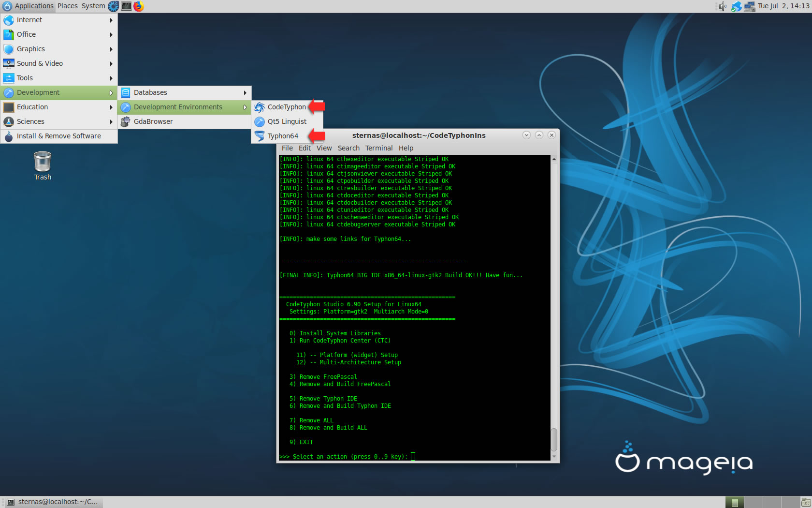Click the Development Environments icon

tap(126, 107)
